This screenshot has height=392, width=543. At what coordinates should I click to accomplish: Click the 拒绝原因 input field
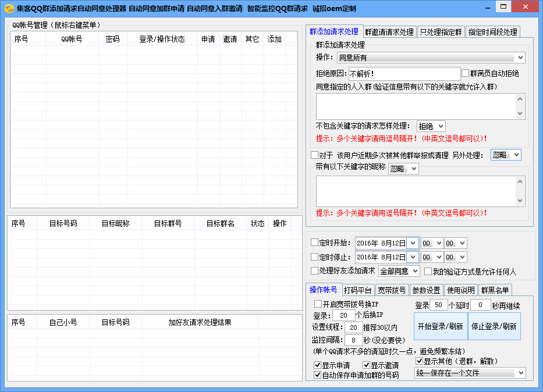[404, 74]
